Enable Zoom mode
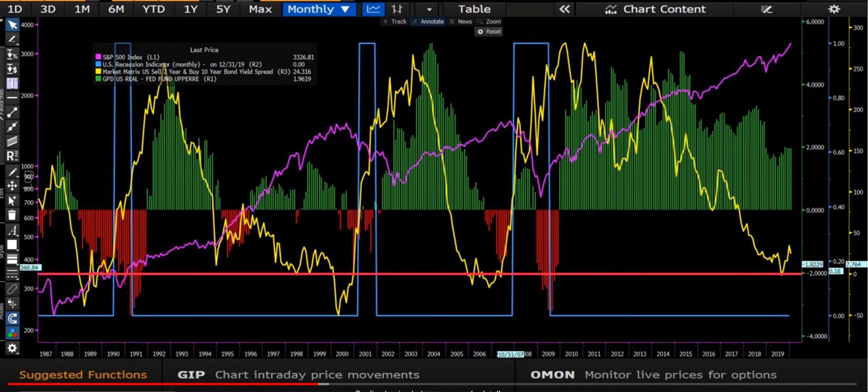The width and height of the screenshot is (868, 392). pos(489,21)
